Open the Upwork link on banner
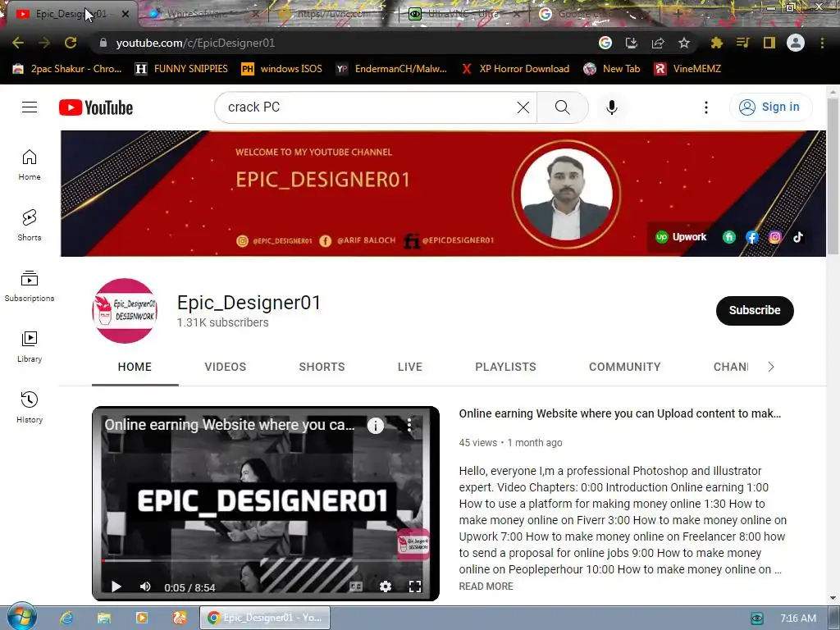 point(682,237)
